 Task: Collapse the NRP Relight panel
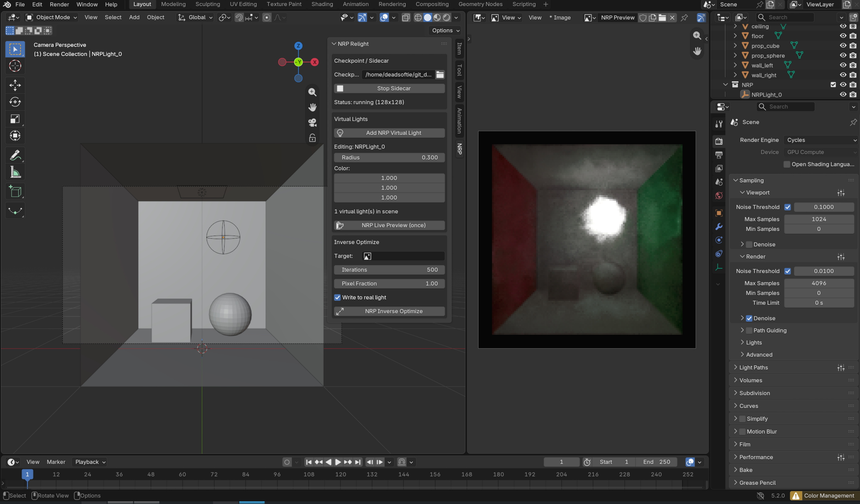(x=334, y=44)
